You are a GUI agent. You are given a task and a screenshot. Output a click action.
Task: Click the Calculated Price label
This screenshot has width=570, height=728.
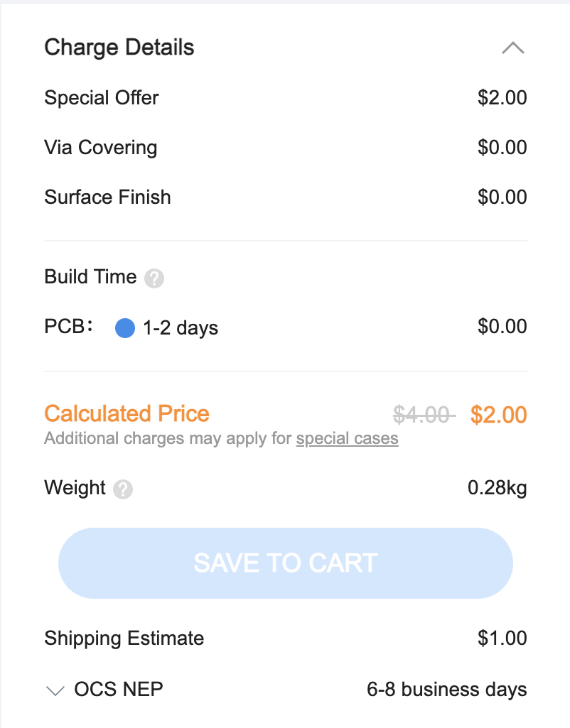127,413
